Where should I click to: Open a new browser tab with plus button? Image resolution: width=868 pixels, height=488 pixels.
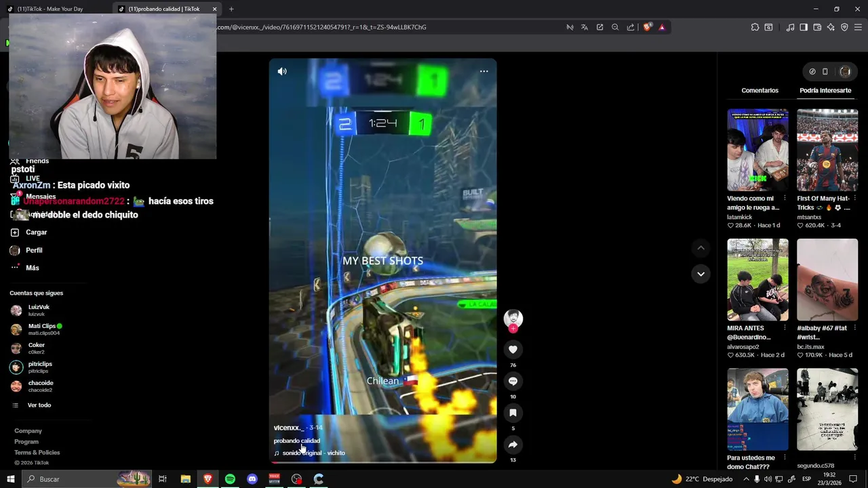[231, 9]
